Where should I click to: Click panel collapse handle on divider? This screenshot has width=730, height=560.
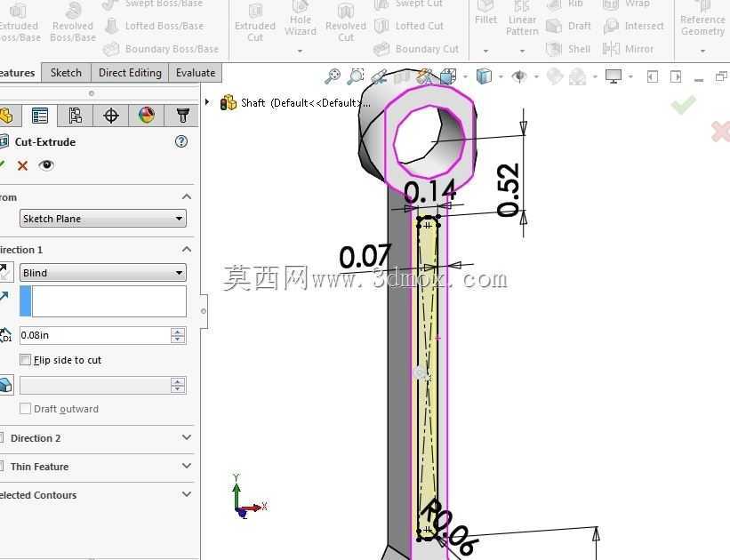(204, 311)
